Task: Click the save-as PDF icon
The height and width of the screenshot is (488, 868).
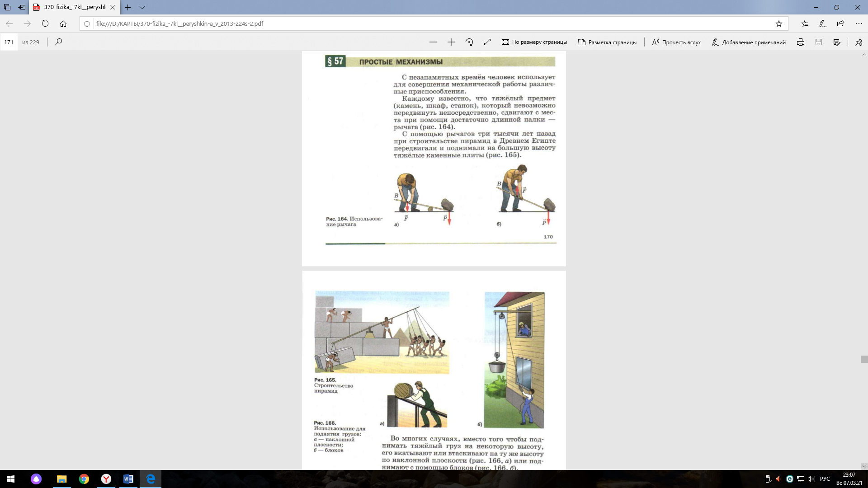Action: point(837,42)
